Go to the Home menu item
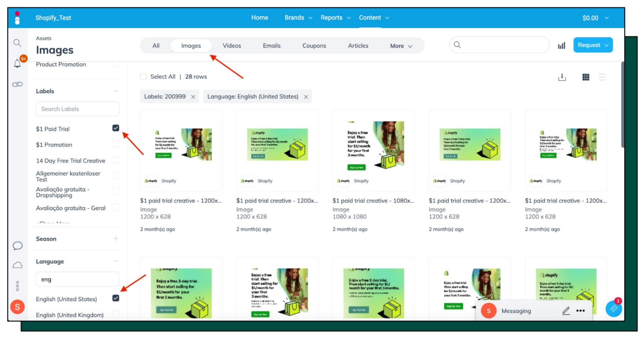644x339 pixels. coord(260,18)
